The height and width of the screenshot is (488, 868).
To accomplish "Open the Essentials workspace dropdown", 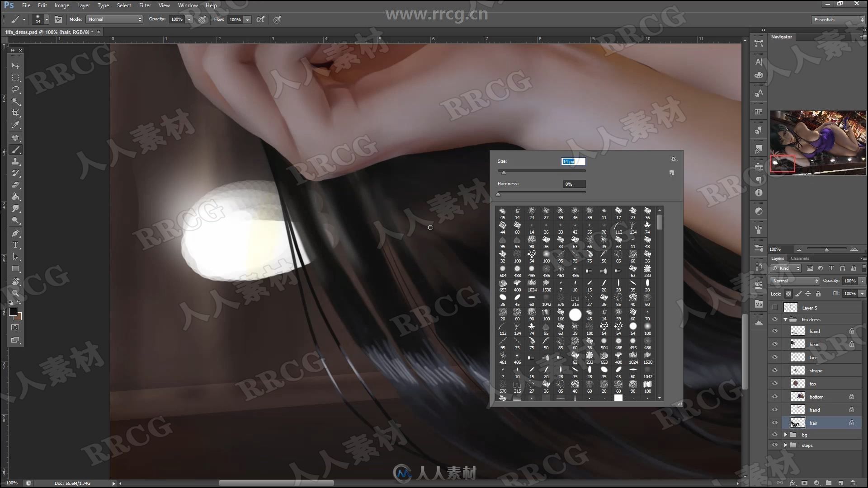I will pyautogui.click(x=838, y=20).
